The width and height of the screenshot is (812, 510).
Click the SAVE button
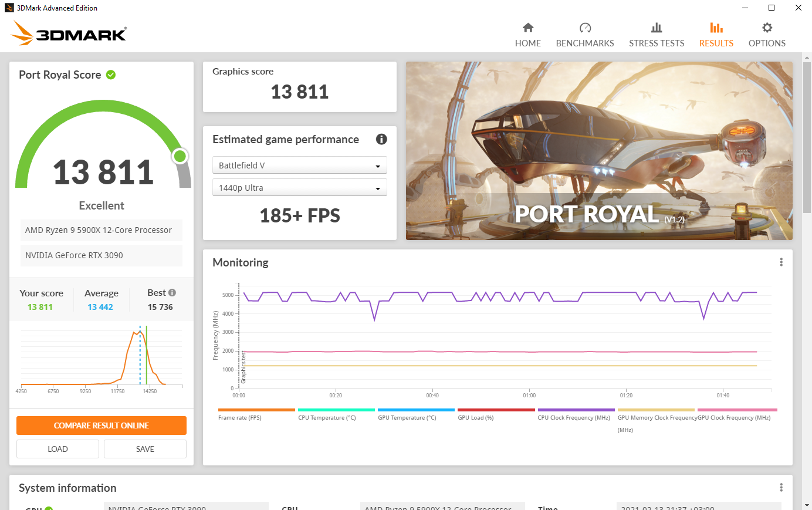145,449
